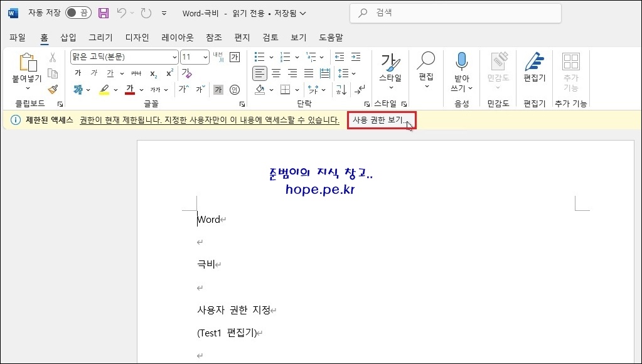
Task: Open the Editor (편집기) pen icon
Action: click(535, 62)
